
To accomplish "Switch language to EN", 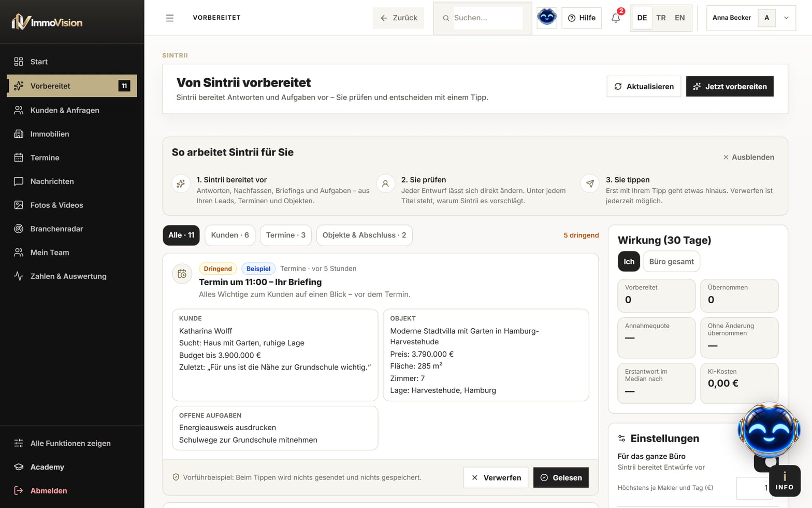I will (679, 18).
